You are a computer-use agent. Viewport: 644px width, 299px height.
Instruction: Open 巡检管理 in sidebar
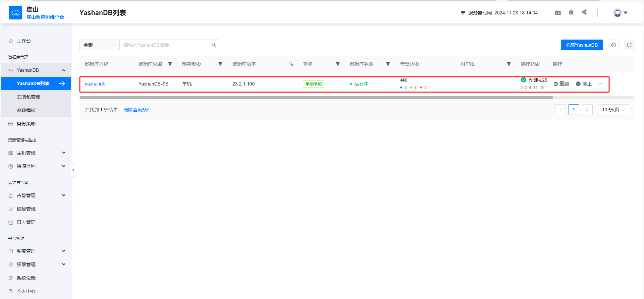[36, 209]
